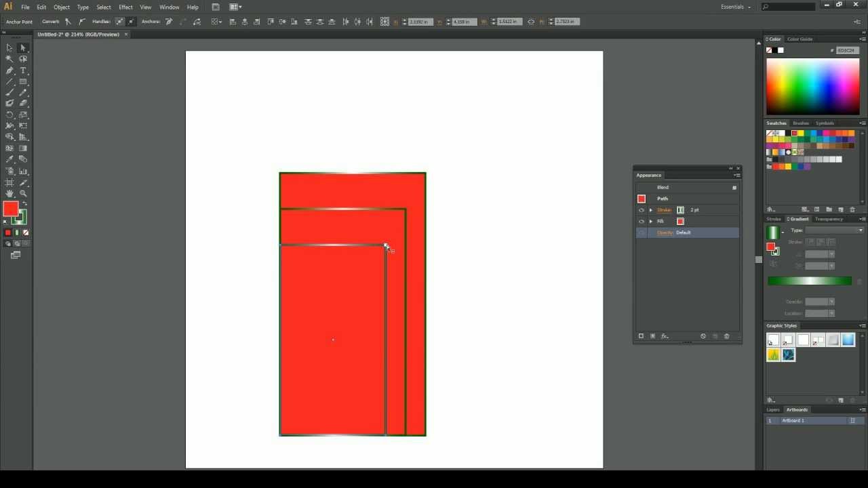Viewport: 868px width, 488px height.
Task: Expand the Fill row in Appearance panel
Action: coord(651,222)
